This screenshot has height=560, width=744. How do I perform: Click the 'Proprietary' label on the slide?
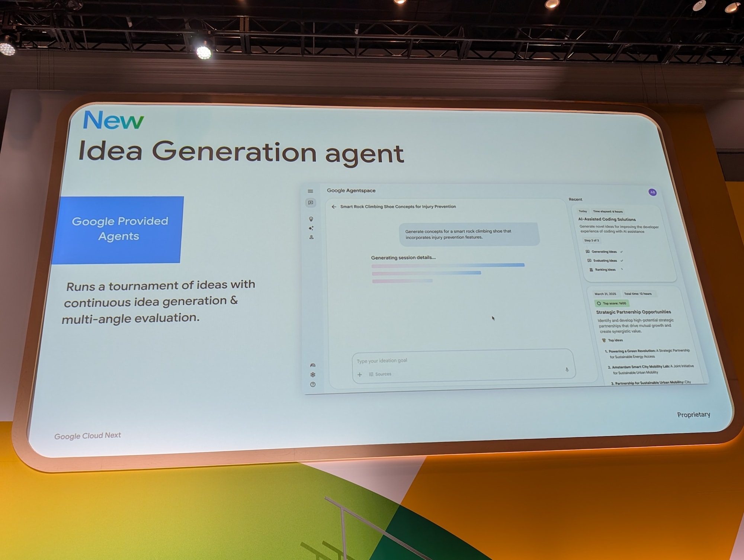coord(693,415)
